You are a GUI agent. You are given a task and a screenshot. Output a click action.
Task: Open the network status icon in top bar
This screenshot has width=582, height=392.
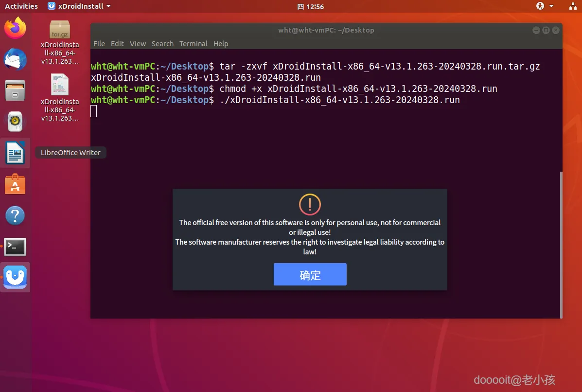click(573, 6)
